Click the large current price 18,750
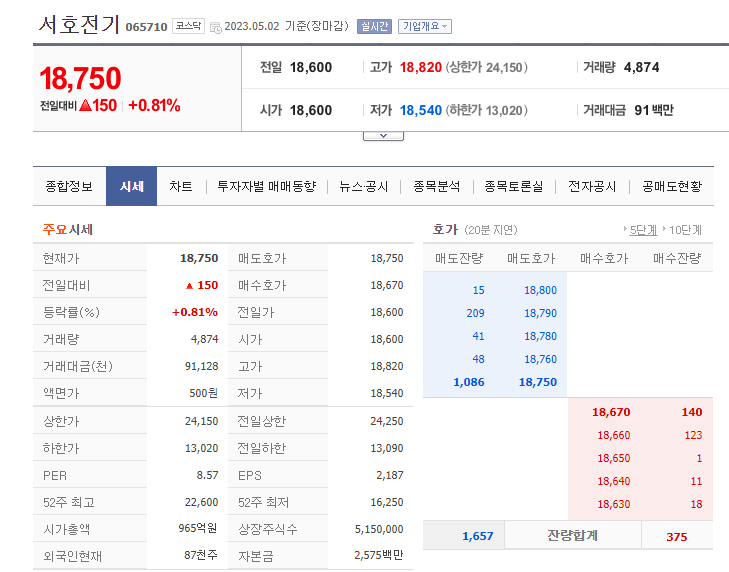The width and height of the screenshot is (729, 572). 80,78
